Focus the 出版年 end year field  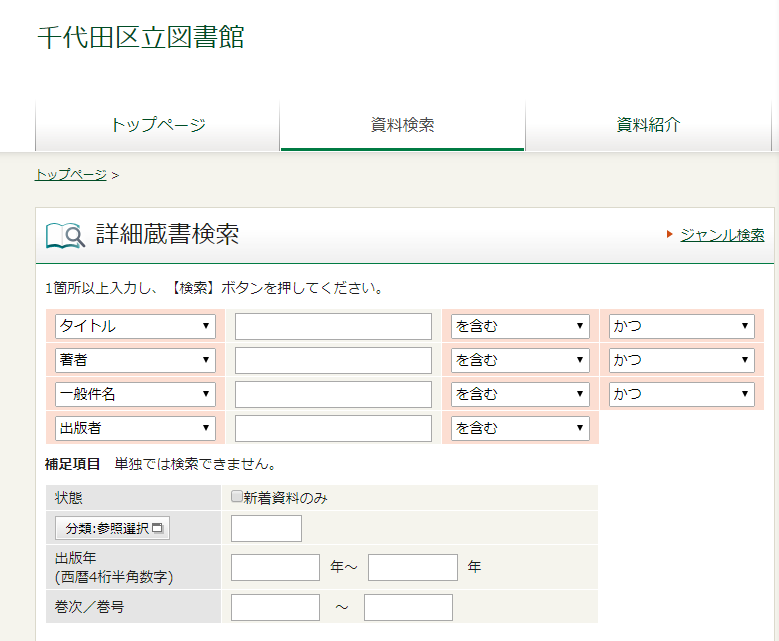413,567
